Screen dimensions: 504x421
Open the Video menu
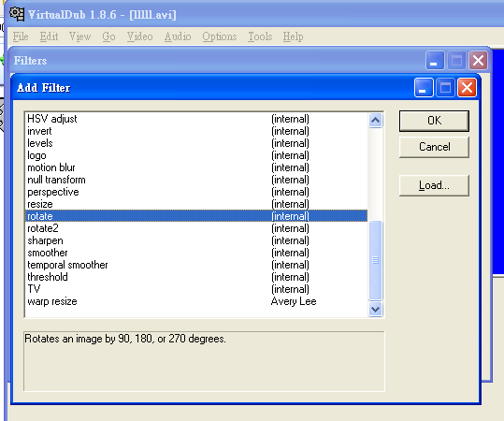tap(140, 36)
